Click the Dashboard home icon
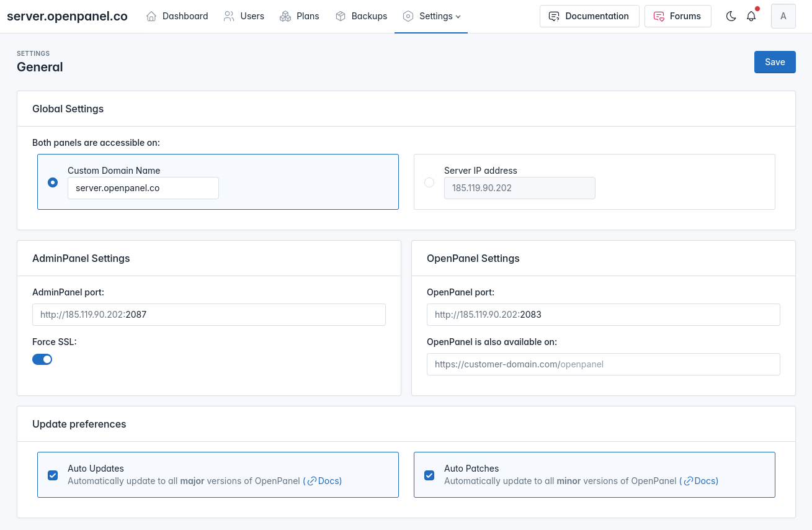The image size is (812, 530). [151, 16]
